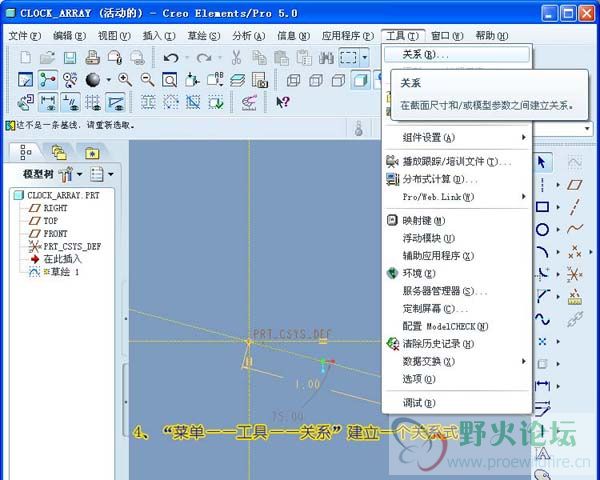Image resolution: width=600 pixels, height=480 pixels.
Task: Select the Dimension sketch tool
Action: tap(542, 385)
